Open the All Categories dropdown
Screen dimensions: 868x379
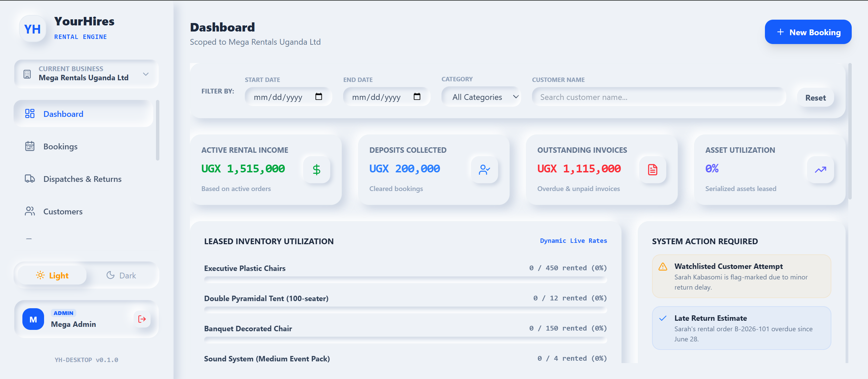point(481,97)
